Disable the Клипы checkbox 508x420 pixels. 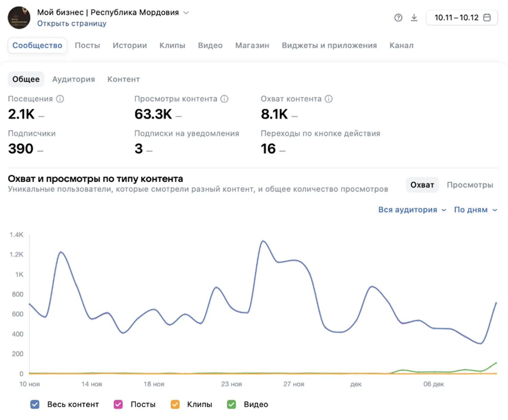click(x=175, y=404)
